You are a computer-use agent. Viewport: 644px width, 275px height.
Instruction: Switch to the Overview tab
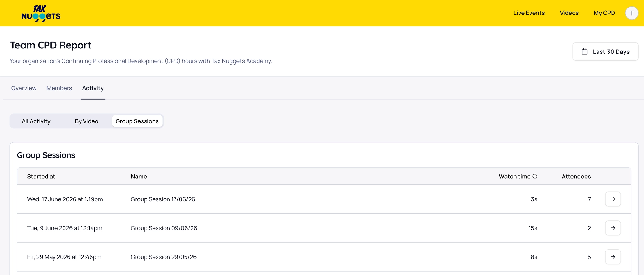point(24,88)
